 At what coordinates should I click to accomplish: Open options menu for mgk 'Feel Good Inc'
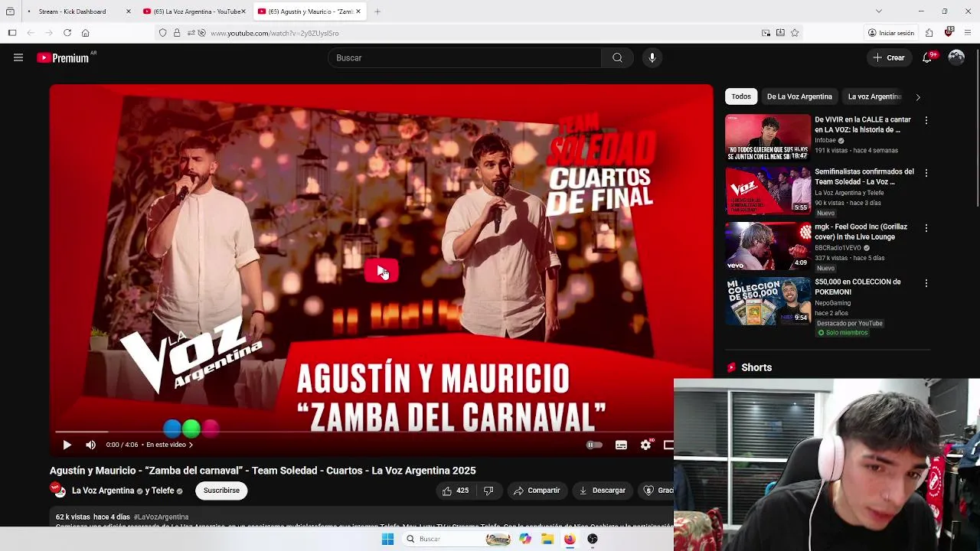pyautogui.click(x=926, y=228)
